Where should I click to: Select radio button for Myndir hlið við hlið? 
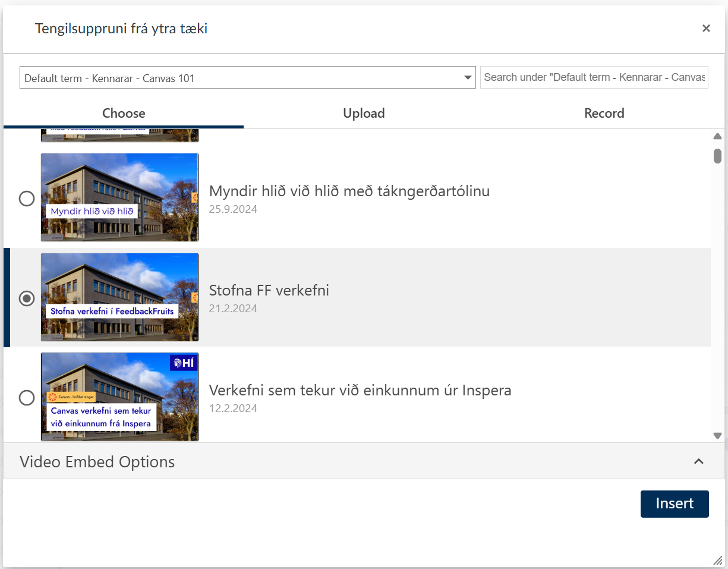pyautogui.click(x=27, y=198)
